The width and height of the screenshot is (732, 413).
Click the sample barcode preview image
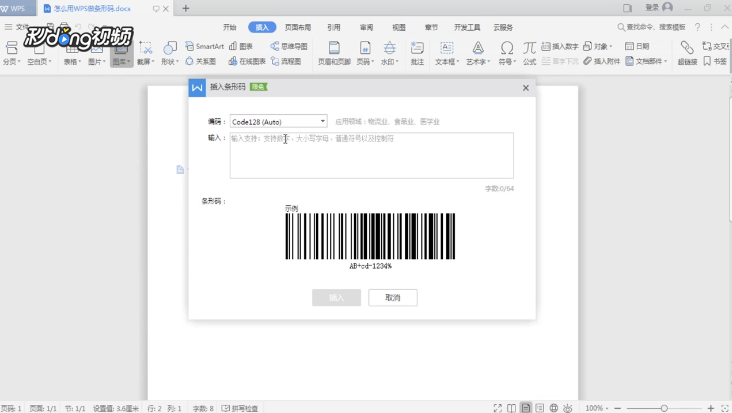pyautogui.click(x=370, y=236)
